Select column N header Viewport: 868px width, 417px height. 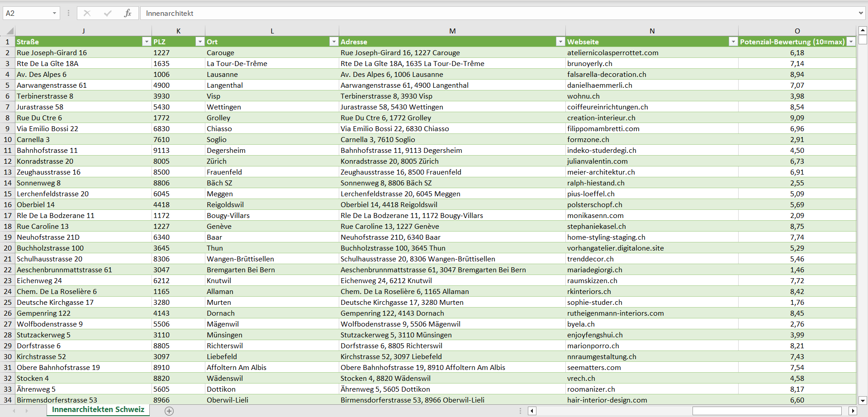(652, 31)
